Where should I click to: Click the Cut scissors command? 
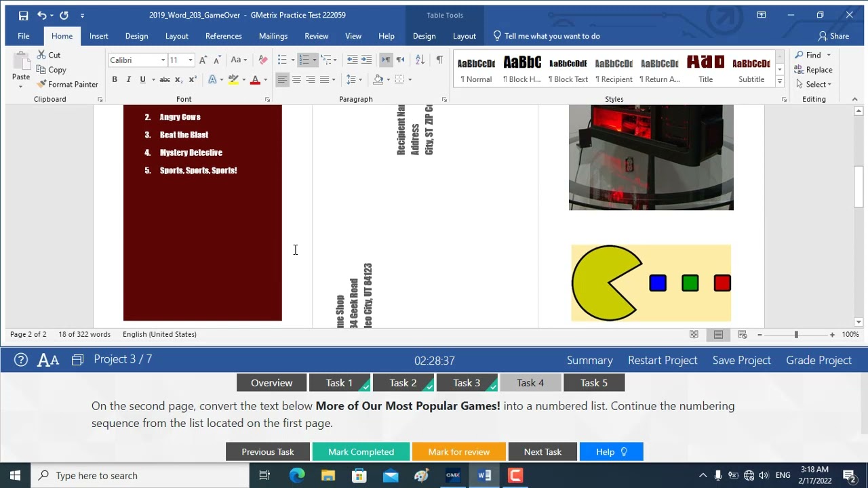(49, 55)
